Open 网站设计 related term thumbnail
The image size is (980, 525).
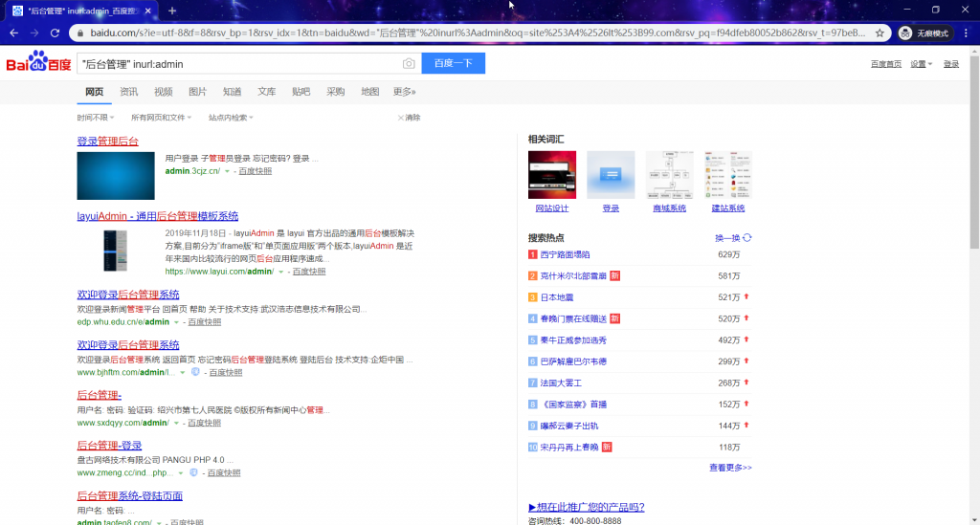click(x=552, y=175)
